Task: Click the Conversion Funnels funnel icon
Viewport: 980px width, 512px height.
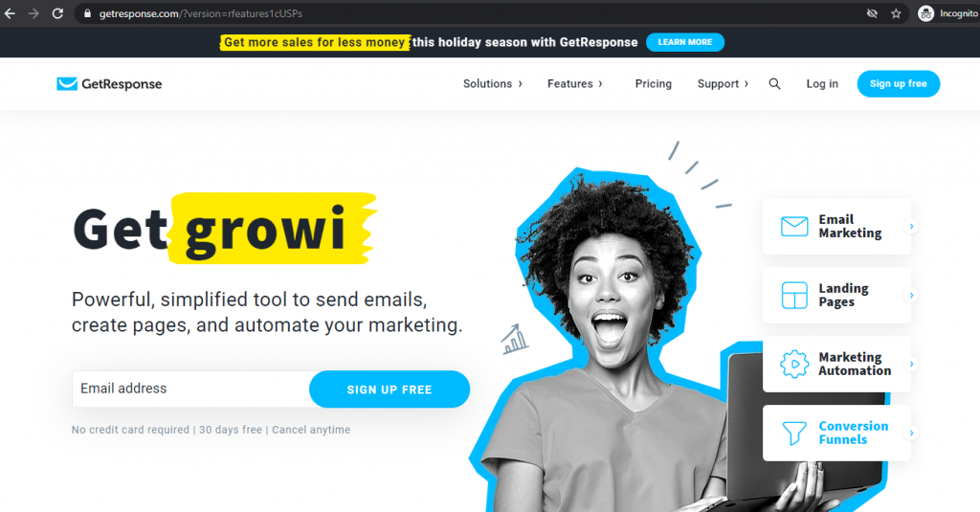Action: click(794, 433)
